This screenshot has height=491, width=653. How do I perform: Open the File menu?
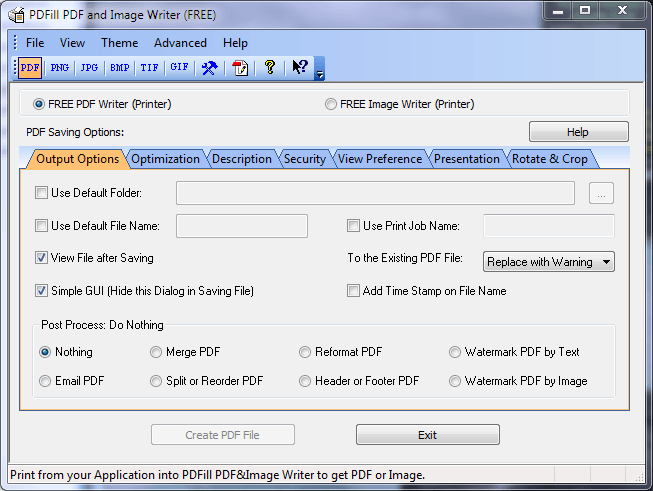(x=35, y=43)
